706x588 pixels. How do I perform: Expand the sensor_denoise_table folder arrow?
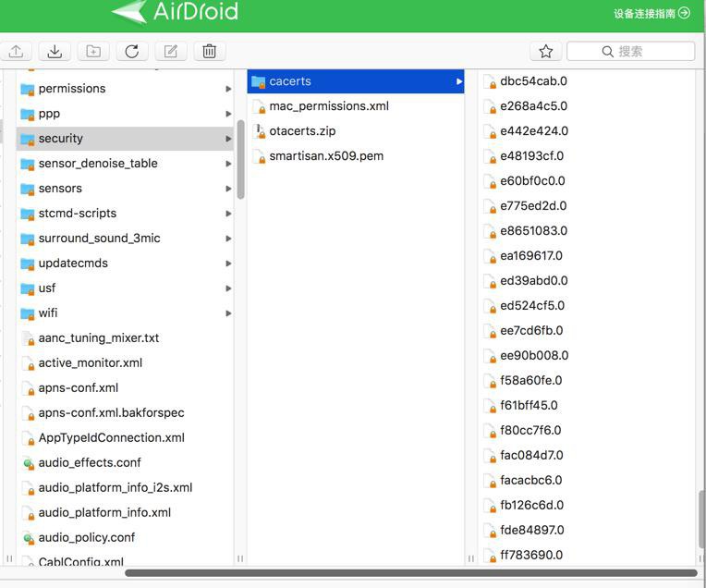(229, 164)
